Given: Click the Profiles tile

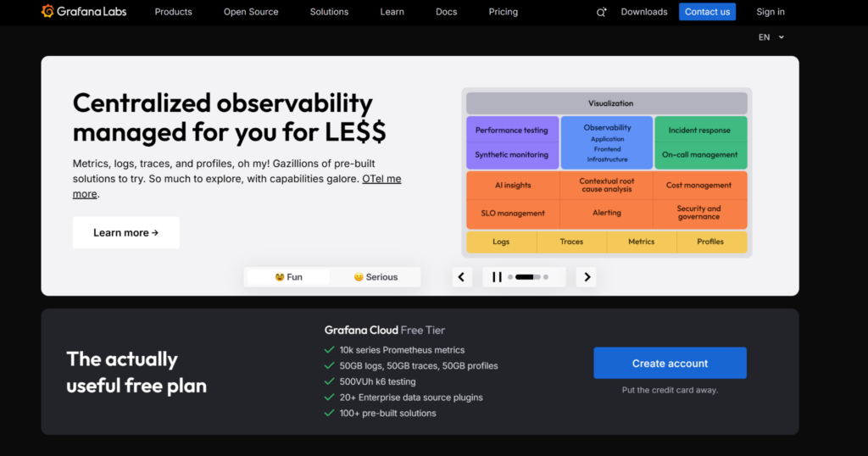Looking at the screenshot, I should 711,242.
